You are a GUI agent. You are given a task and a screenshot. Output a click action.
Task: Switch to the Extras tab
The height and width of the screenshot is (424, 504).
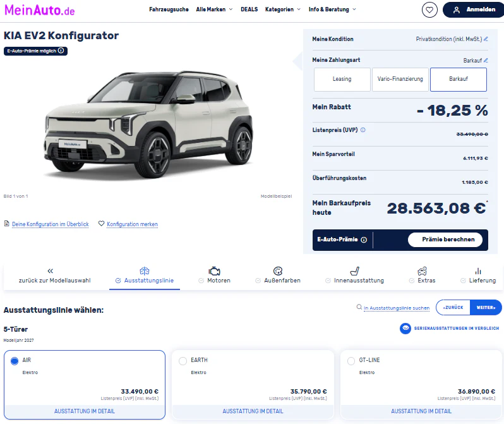tap(422, 276)
